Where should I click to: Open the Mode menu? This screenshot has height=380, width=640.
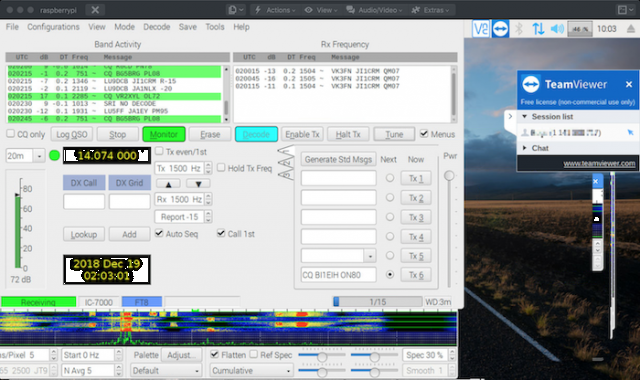pyautogui.click(x=124, y=27)
